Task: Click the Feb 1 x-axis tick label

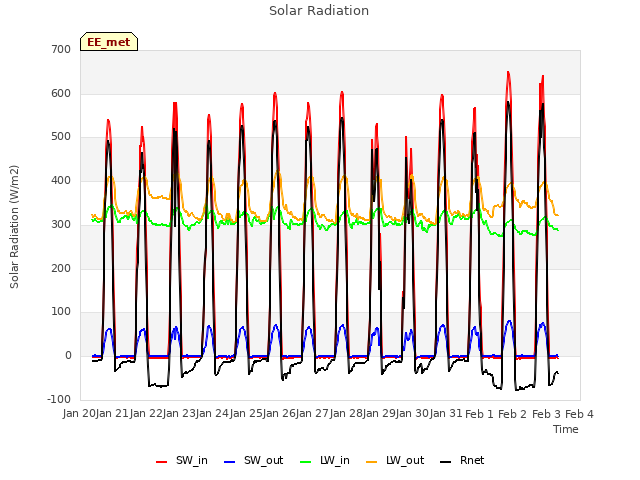Action: click(479, 414)
